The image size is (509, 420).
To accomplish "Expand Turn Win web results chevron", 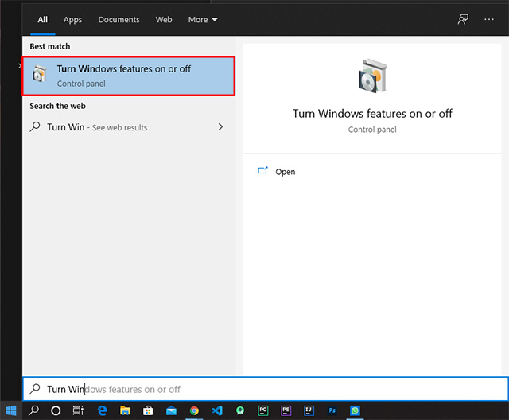I will [x=220, y=126].
